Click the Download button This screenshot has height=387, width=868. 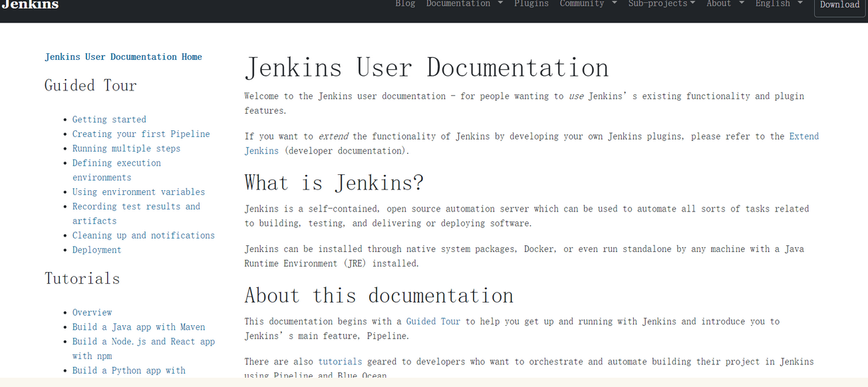tap(839, 5)
